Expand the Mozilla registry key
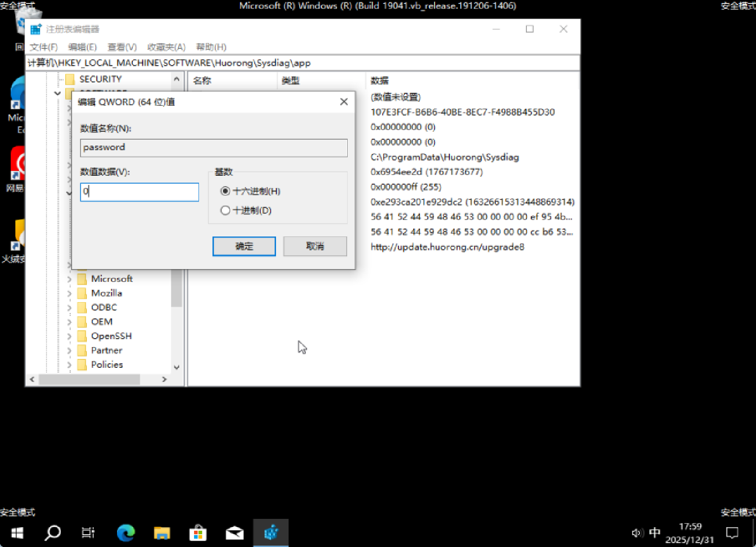 point(69,293)
